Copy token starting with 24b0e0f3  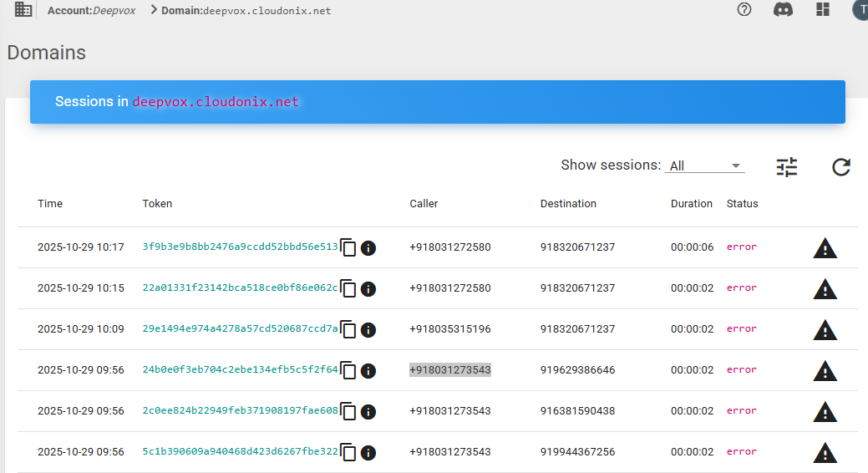tap(348, 370)
